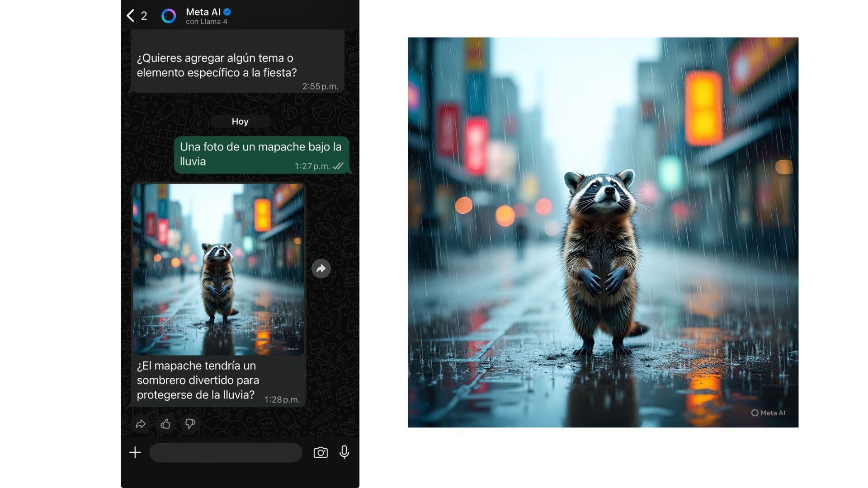868x488 pixels.
Task: Click inside the empty message input field
Action: 225,452
